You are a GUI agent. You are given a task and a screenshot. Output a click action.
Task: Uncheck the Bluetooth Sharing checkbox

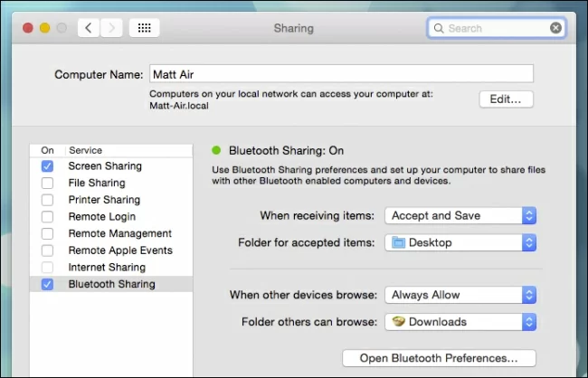point(47,284)
